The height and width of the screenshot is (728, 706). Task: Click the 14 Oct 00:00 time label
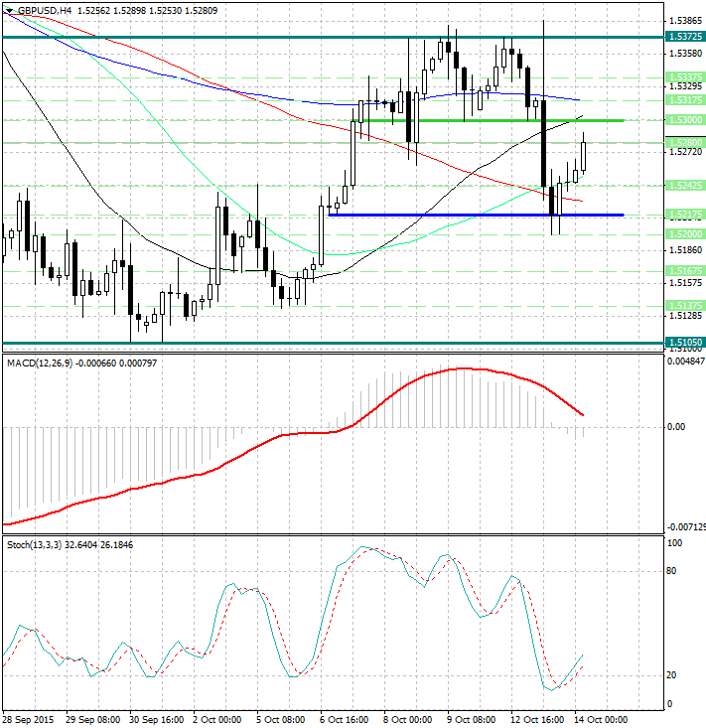(601, 720)
